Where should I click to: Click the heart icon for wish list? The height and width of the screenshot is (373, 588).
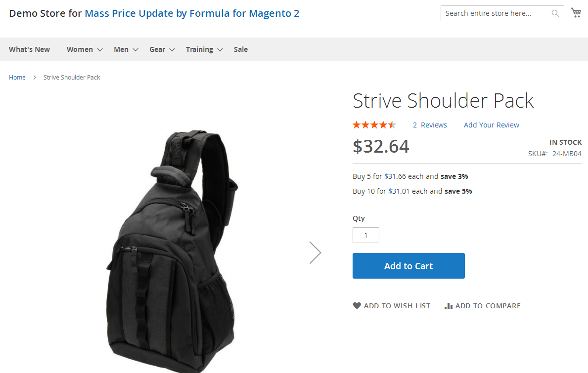[x=357, y=306]
